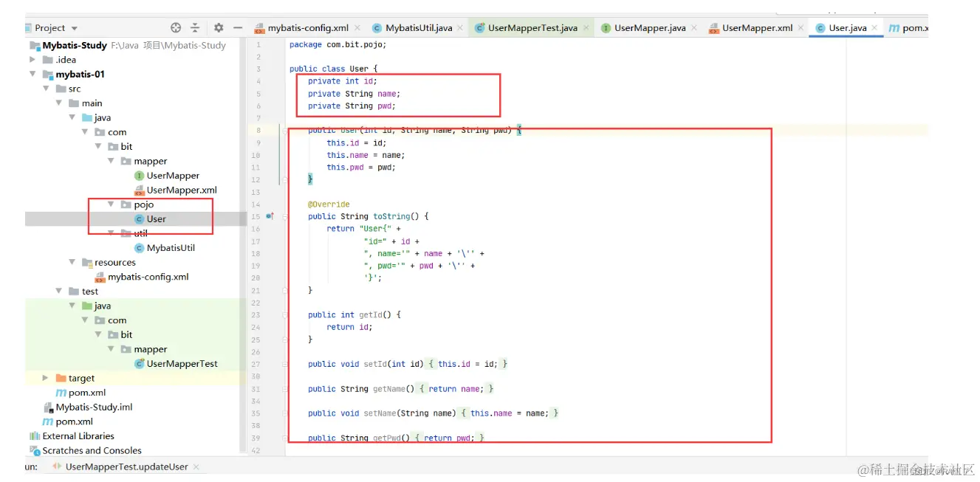Click 'private String pwd;' field declaration
980x482 pixels.
352,106
